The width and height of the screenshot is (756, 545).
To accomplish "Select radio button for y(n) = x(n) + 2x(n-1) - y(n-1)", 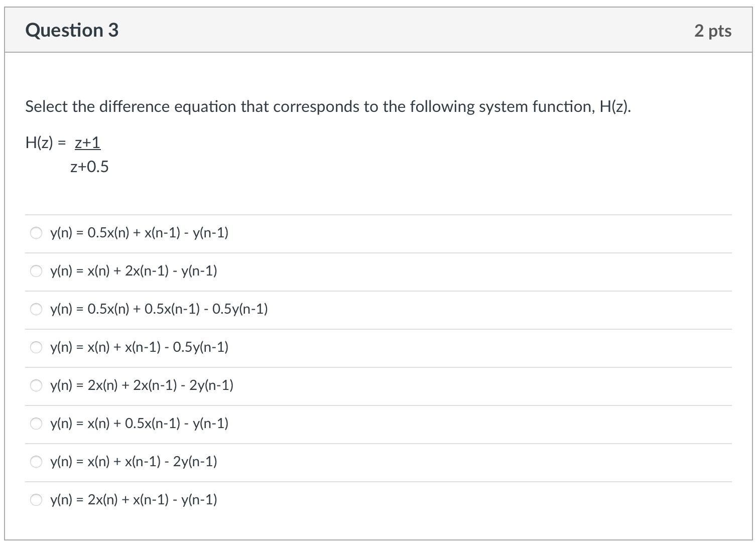I will pyautogui.click(x=36, y=271).
